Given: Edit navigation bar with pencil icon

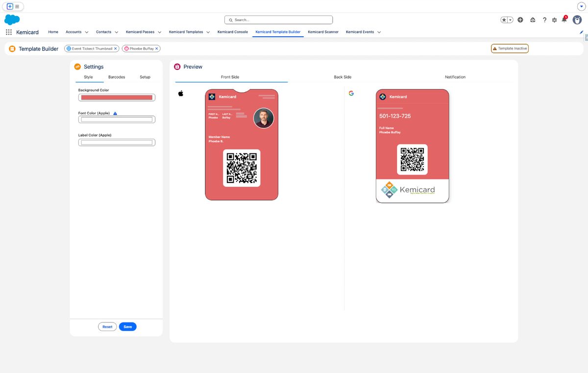Looking at the screenshot, I should pos(582,32).
